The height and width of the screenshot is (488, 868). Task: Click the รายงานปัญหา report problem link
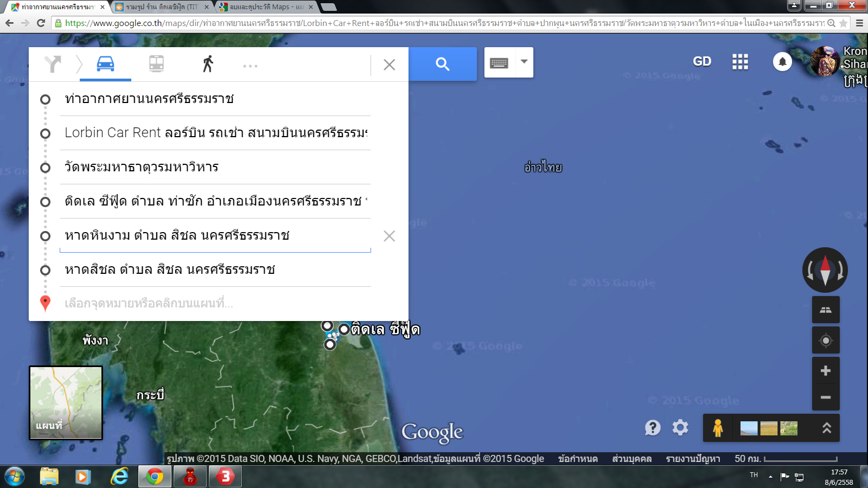click(x=693, y=459)
